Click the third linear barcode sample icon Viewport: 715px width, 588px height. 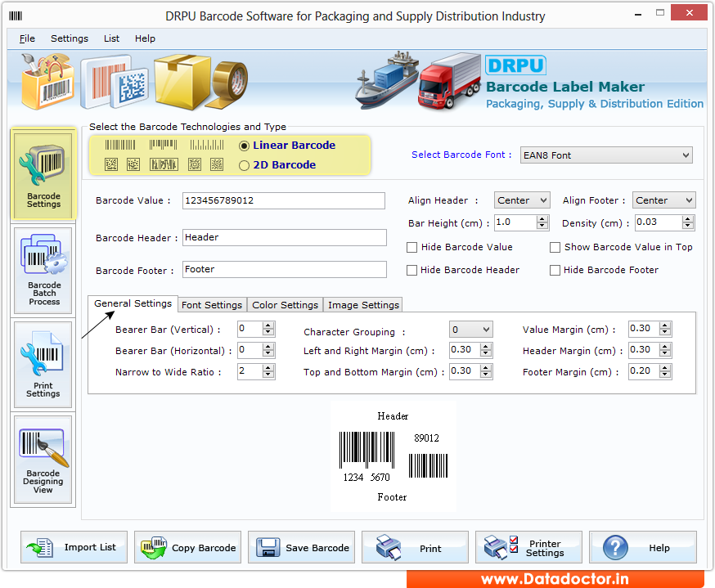coord(207,145)
